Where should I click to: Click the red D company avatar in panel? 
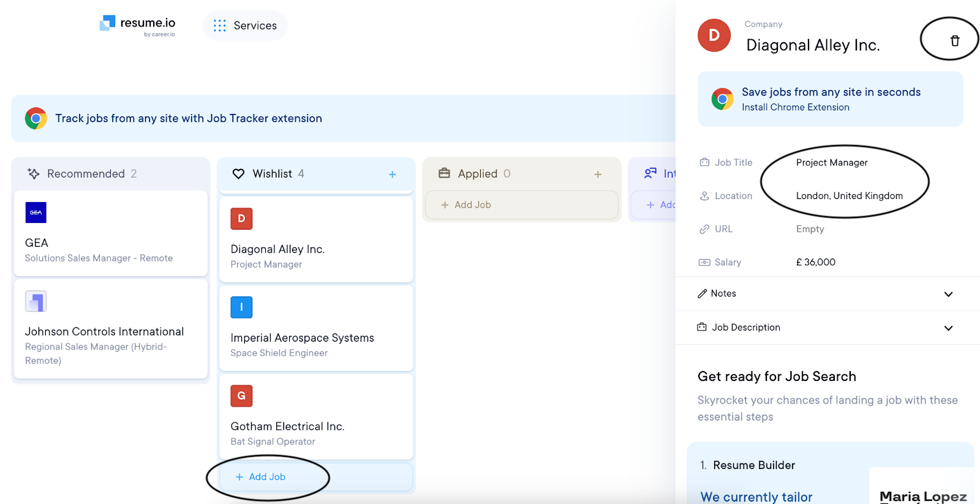point(714,36)
